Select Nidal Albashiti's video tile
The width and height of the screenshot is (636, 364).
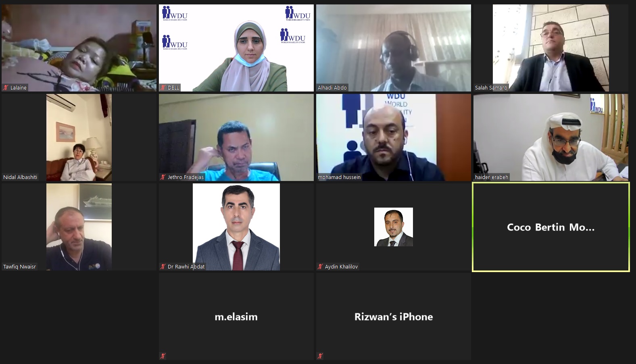pos(79,137)
